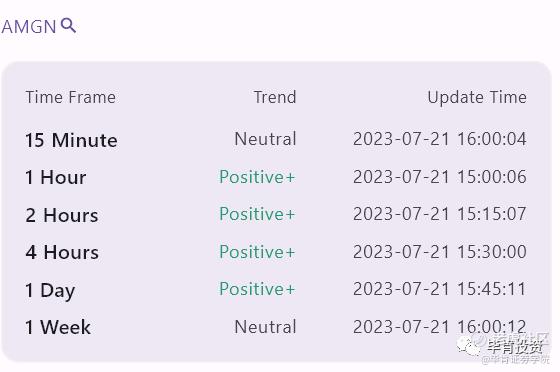Select the 2 Hours time frame row

point(276,215)
